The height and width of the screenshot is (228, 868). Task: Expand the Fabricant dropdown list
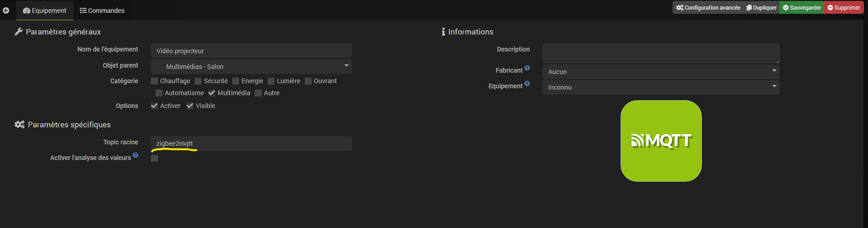tap(661, 72)
